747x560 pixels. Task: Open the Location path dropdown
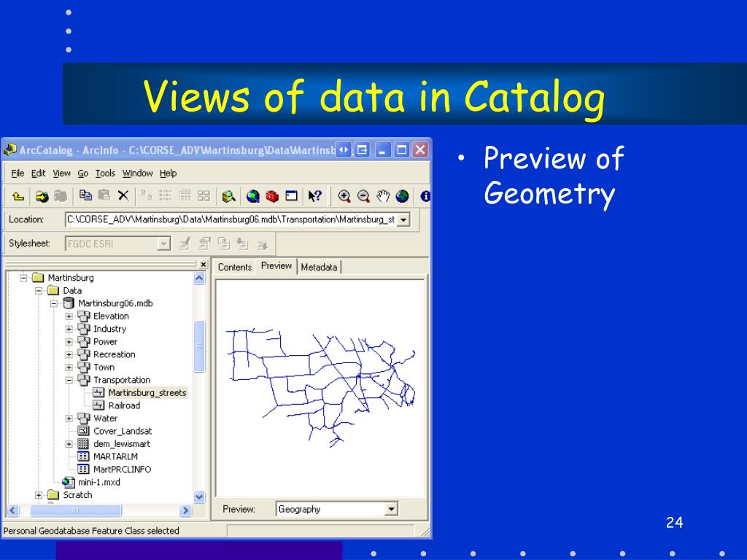pos(403,220)
